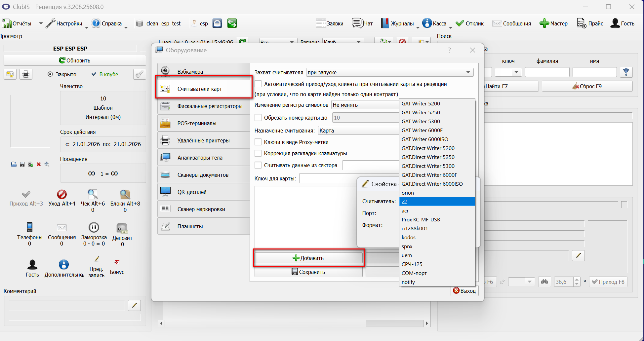Toggle Ключи в виде Proxy-метки checkbox

[258, 142]
